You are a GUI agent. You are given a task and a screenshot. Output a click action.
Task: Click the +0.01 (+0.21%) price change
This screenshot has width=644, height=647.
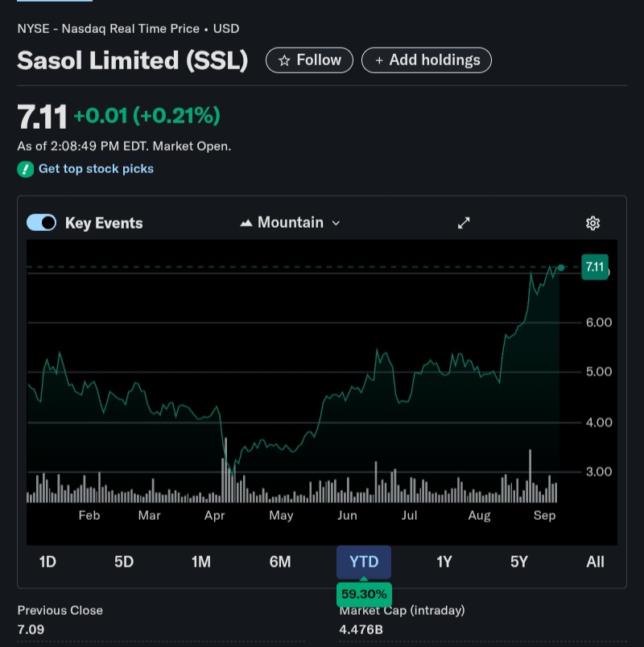point(147,116)
